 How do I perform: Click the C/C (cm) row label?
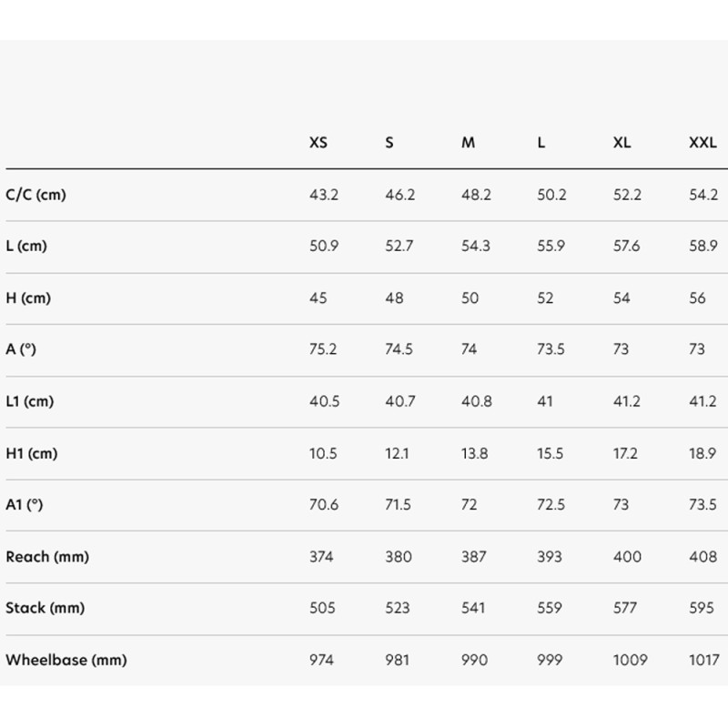[x=36, y=195]
